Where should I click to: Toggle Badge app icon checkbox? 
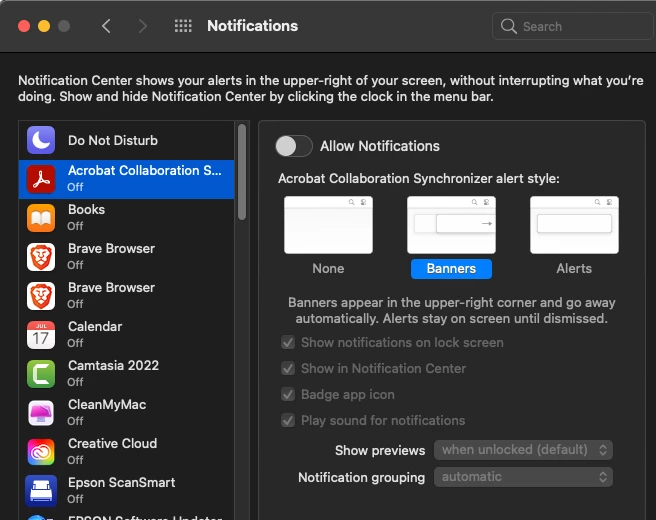(288, 394)
